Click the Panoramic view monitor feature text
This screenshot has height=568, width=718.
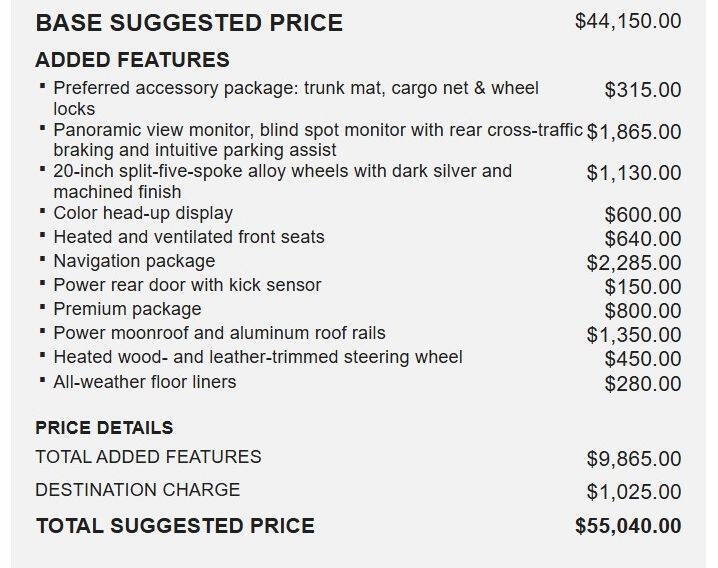tap(318, 140)
